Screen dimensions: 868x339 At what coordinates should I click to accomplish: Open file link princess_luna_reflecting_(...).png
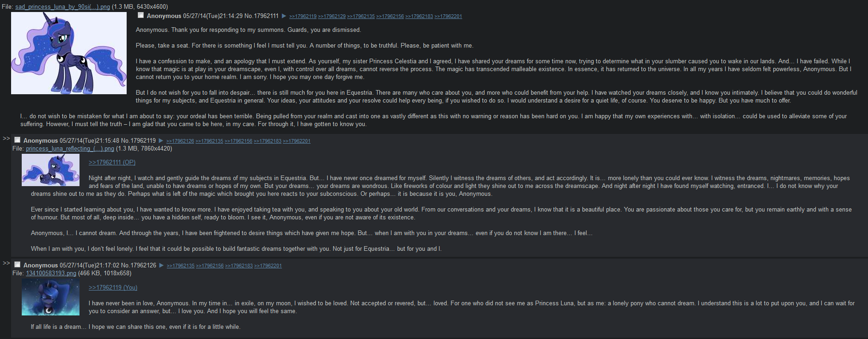pos(70,149)
